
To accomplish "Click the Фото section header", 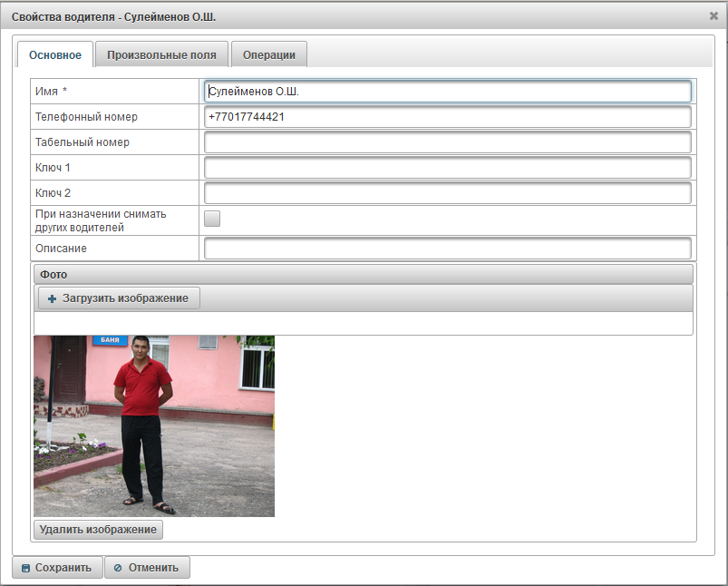I will [x=363, y=274].
